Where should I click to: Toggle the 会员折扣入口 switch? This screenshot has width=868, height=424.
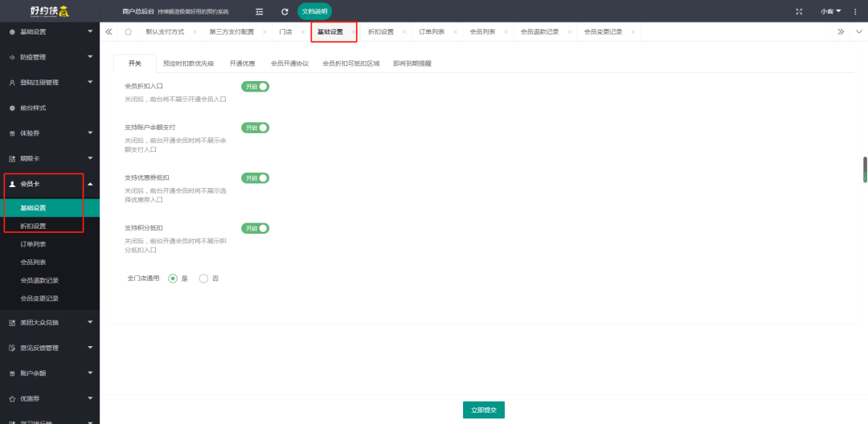(255, 86)
